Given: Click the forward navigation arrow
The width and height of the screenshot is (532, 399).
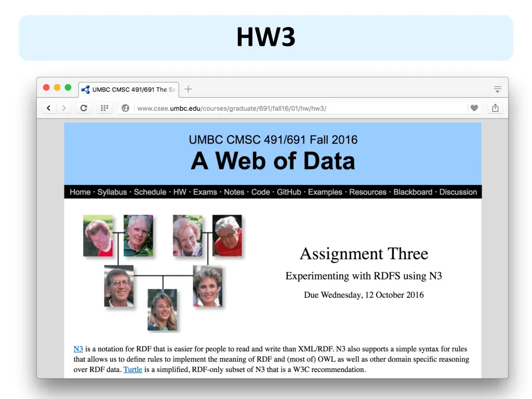Looking at the screenshot, I should pos(63,108).
